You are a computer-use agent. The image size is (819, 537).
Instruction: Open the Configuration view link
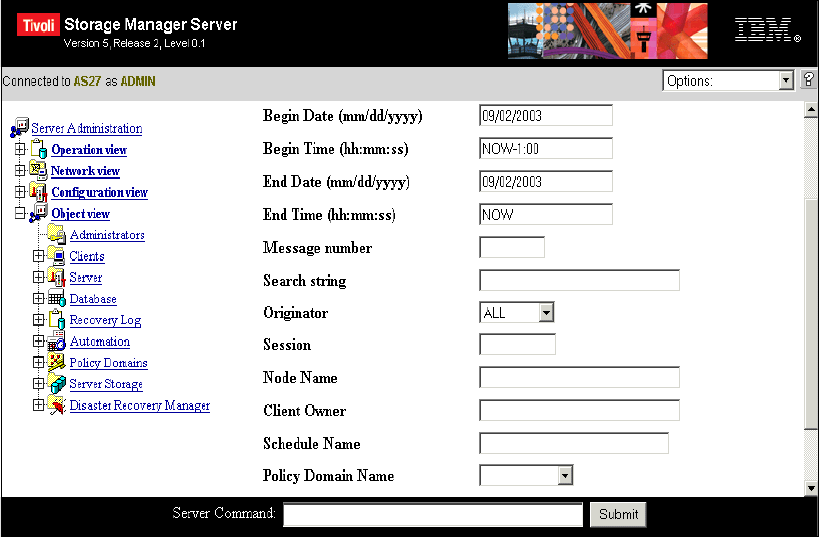pos(99,192)
